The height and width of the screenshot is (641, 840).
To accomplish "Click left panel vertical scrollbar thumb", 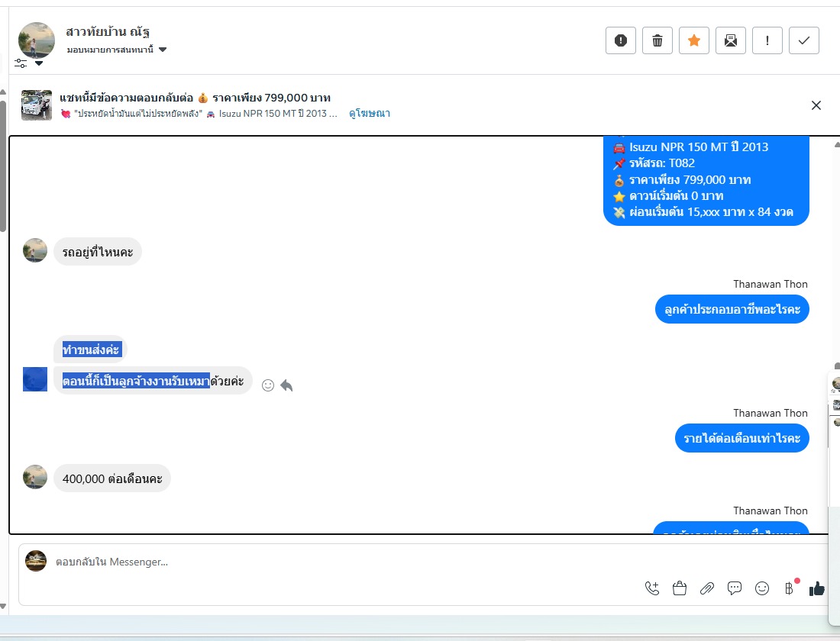I will tap(3, 166).
